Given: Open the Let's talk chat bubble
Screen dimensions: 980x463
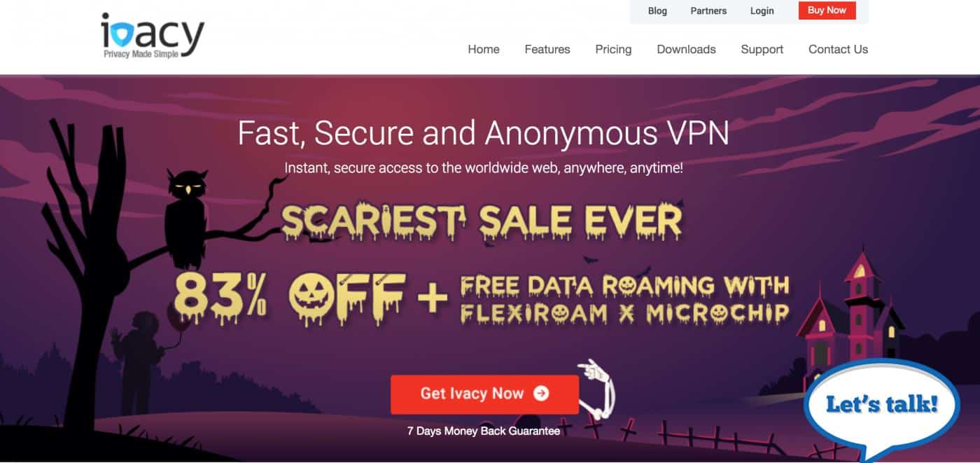Looking at the screenshot, I should click(881, 407).
